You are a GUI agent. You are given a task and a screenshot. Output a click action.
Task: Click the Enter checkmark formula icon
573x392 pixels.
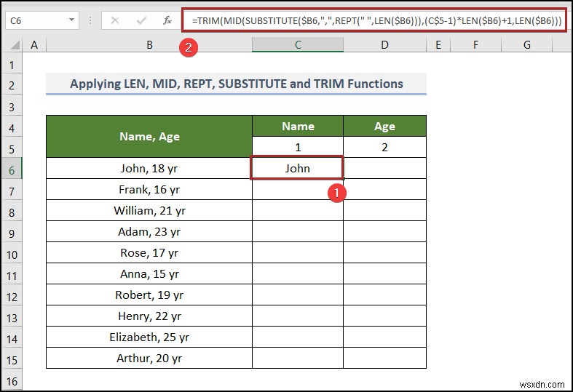pos(141,20)
